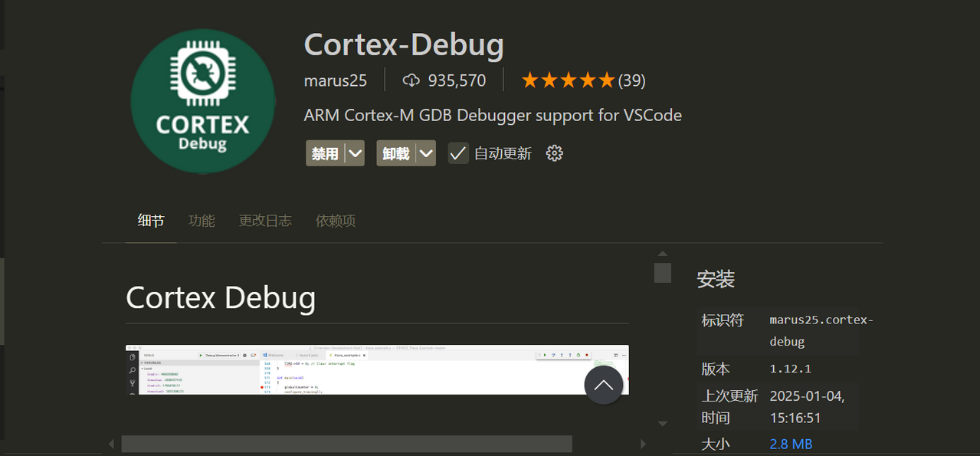This screenshot has width=980, height=456.
Task: Click the vertical scrollbar down arrow
Action: (x=663, y=424)
